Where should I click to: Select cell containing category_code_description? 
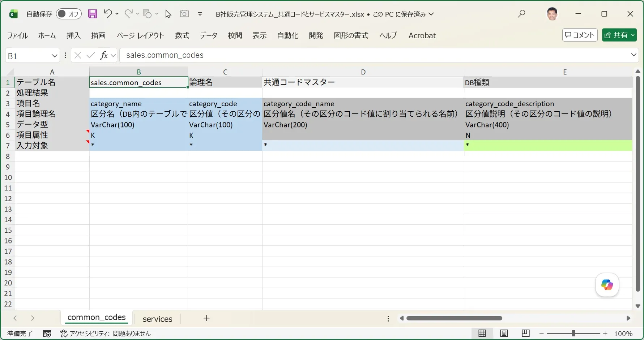point(548,104)
